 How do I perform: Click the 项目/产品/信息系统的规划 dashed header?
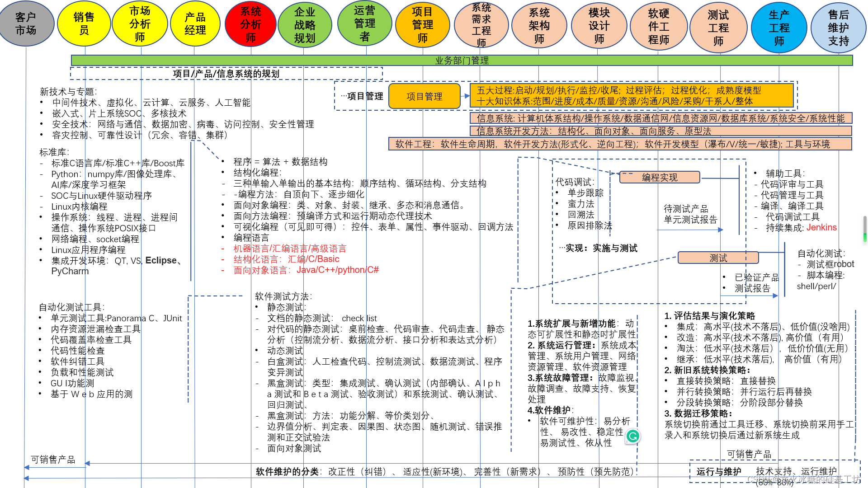[226, 74]
